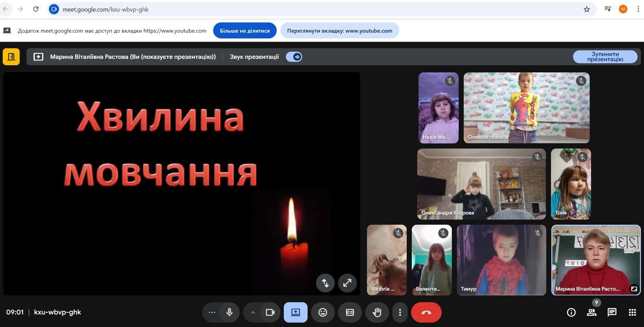Open audio settings three-dot menu

click(x=212, y=312)
